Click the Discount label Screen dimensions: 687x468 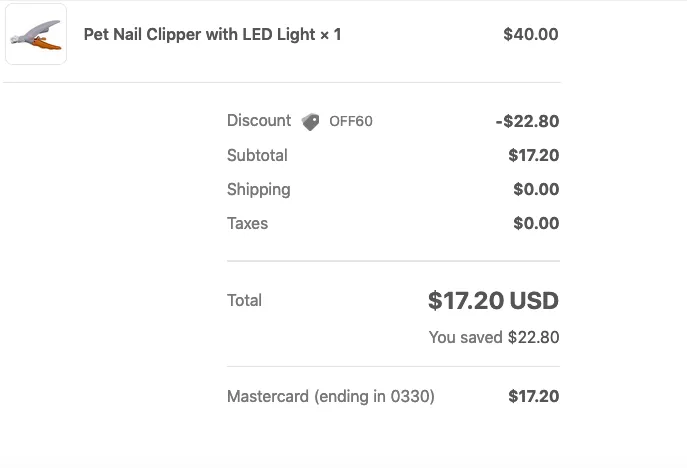259,121
